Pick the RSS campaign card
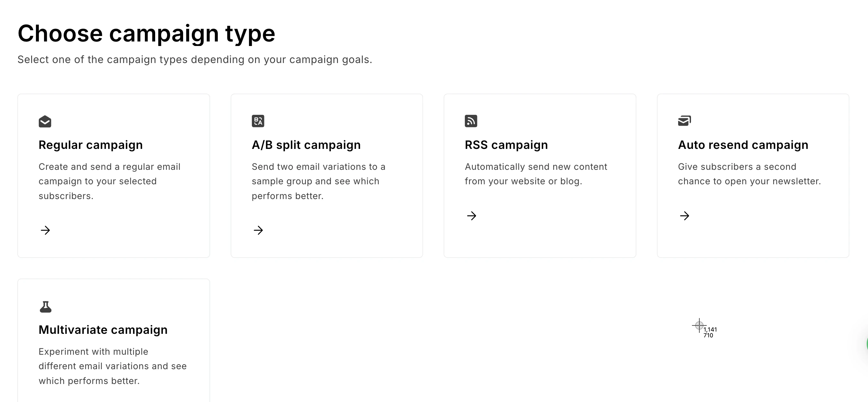 tap(540, 175)
